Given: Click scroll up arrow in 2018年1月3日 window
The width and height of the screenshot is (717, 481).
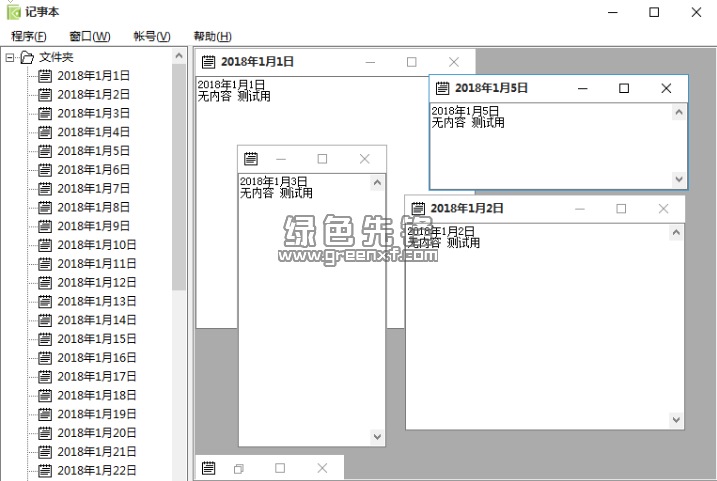Looking at the screenshot, I should point(377,183).
